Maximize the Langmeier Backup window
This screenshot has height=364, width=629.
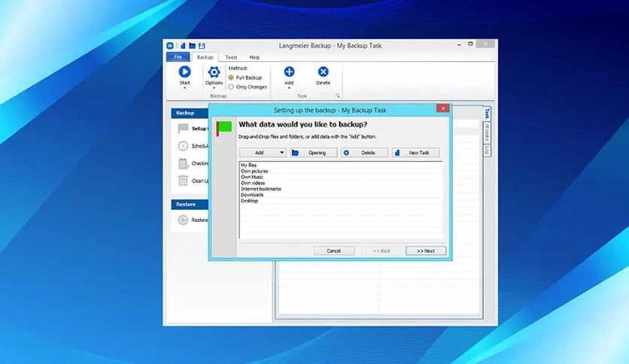[470, 44]
